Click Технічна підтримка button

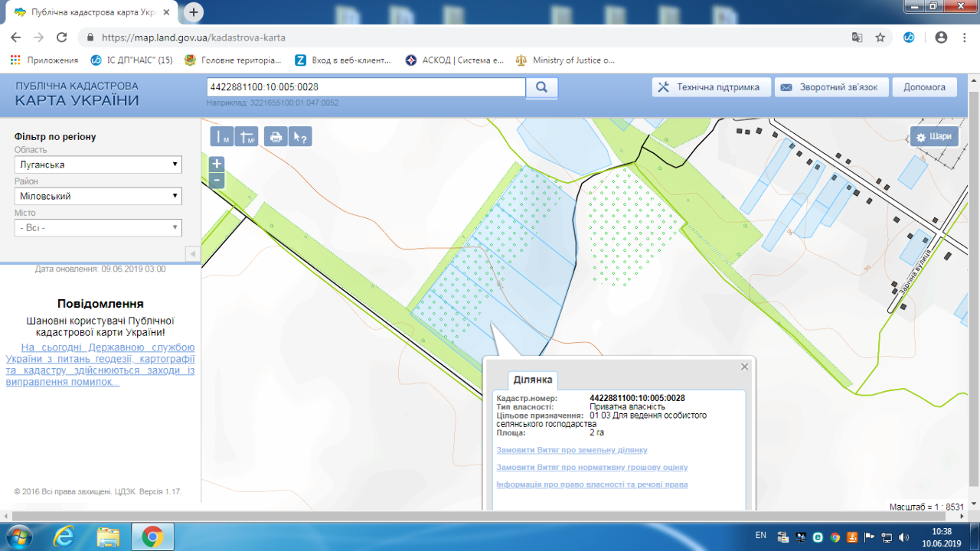click(x=710, y=87)
